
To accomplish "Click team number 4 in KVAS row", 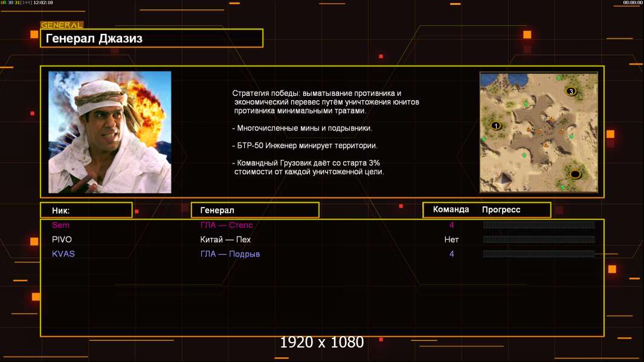I will (452, 254).
